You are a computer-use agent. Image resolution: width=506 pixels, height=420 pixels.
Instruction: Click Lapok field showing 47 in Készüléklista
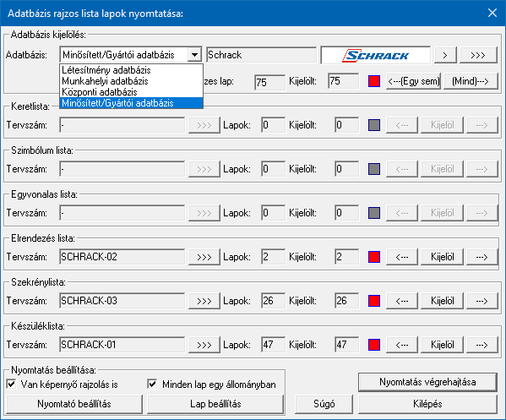click(274, 345)
